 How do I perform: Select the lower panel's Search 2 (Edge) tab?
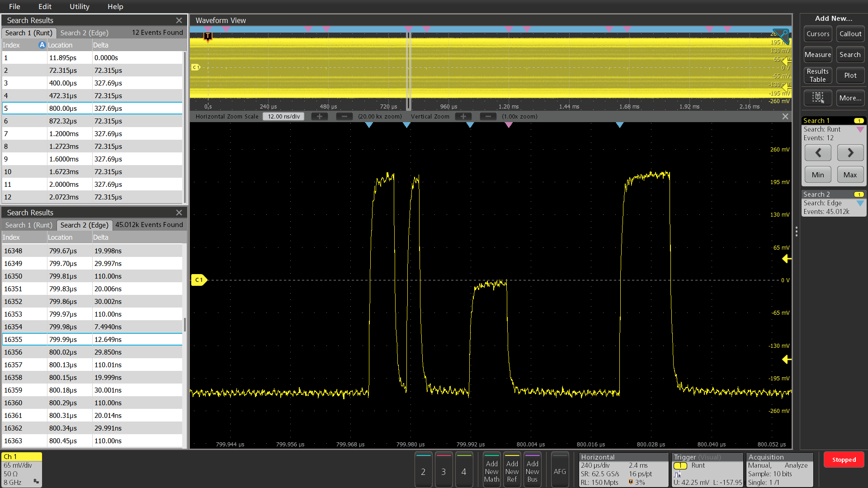pos(85,225)
